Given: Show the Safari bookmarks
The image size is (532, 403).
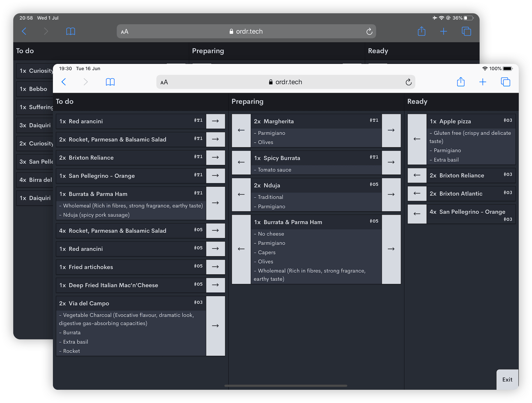Looking at the screenshot, I should 110,82.
